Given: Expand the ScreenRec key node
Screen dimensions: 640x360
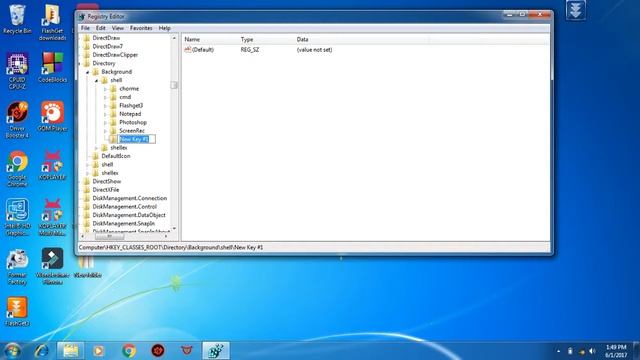Looking at the screenshot, I should click(x=105, y=131).
